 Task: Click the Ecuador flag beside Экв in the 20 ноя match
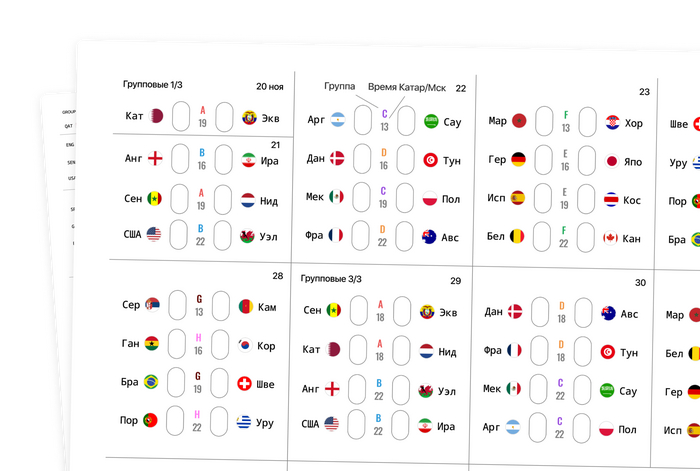point(250,118)
